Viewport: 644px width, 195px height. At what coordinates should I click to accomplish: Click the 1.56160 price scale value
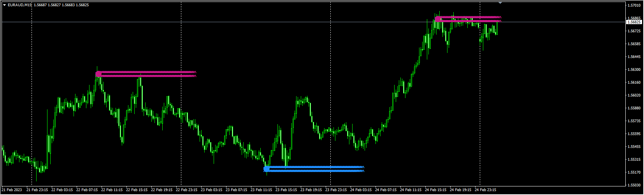click(634, 83)
